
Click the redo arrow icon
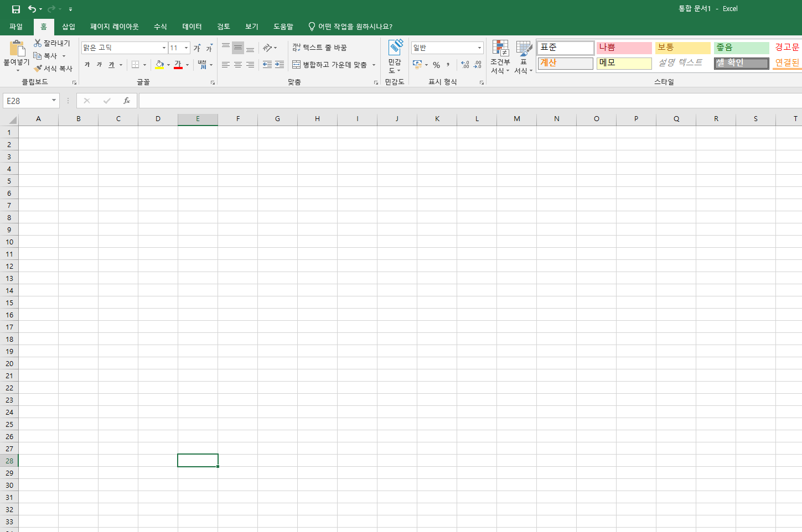(x=51, y=9)
